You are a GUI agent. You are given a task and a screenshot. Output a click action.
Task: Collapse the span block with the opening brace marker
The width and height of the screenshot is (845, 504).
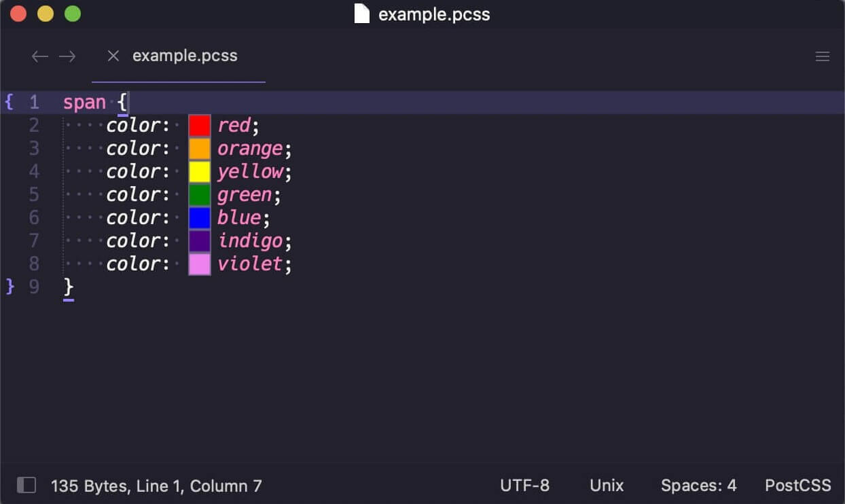[9, 101]
